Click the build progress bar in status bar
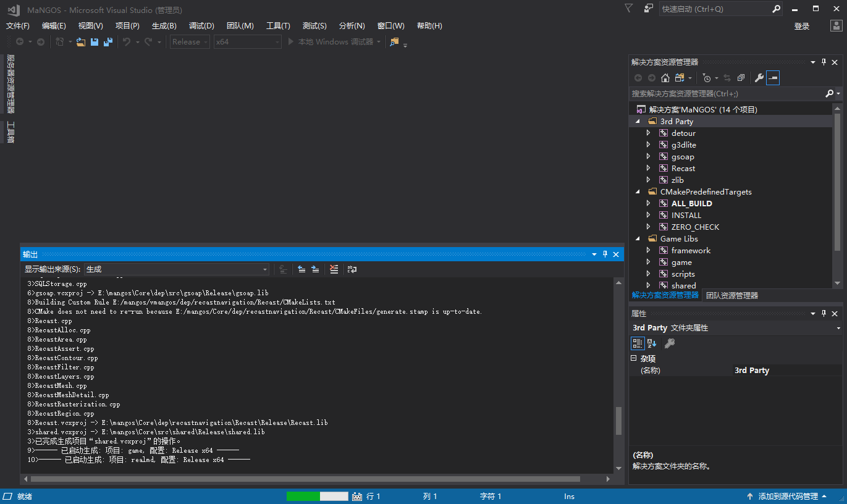Viewport: 847px width, 504px height. tap(318, 497)
